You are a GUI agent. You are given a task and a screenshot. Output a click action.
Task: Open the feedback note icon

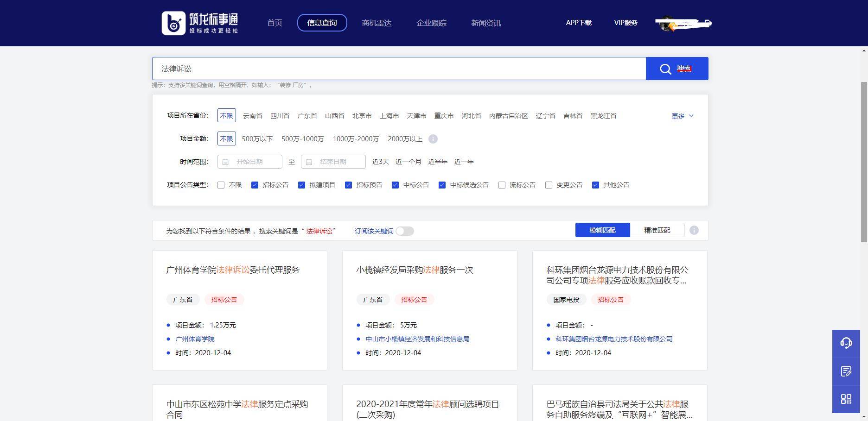[846, 371]
